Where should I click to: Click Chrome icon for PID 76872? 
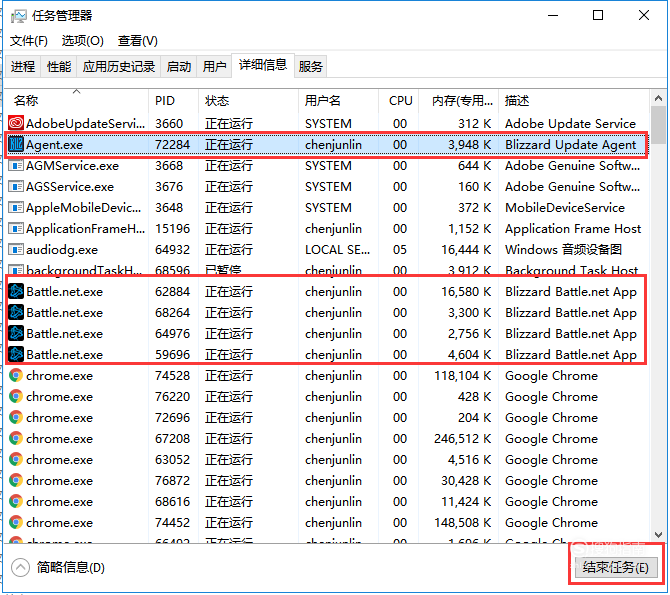pyautogui.click(x=16, y=480)
